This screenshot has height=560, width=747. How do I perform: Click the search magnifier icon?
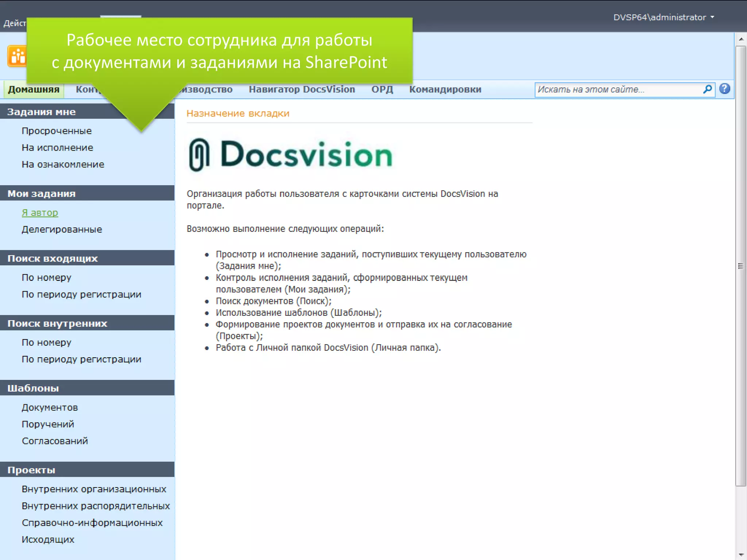[707, 89]
